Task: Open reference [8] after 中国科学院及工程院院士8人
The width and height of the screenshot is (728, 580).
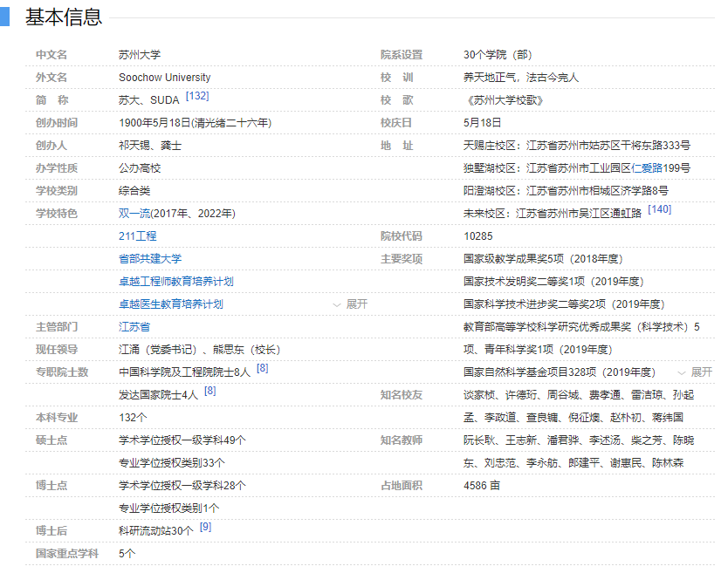Action: (262, 368)
